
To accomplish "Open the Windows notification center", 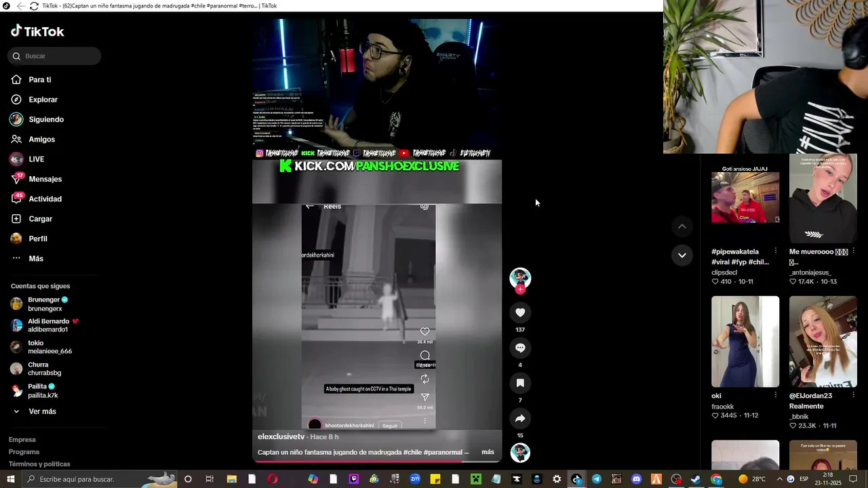I will (854, 479).
